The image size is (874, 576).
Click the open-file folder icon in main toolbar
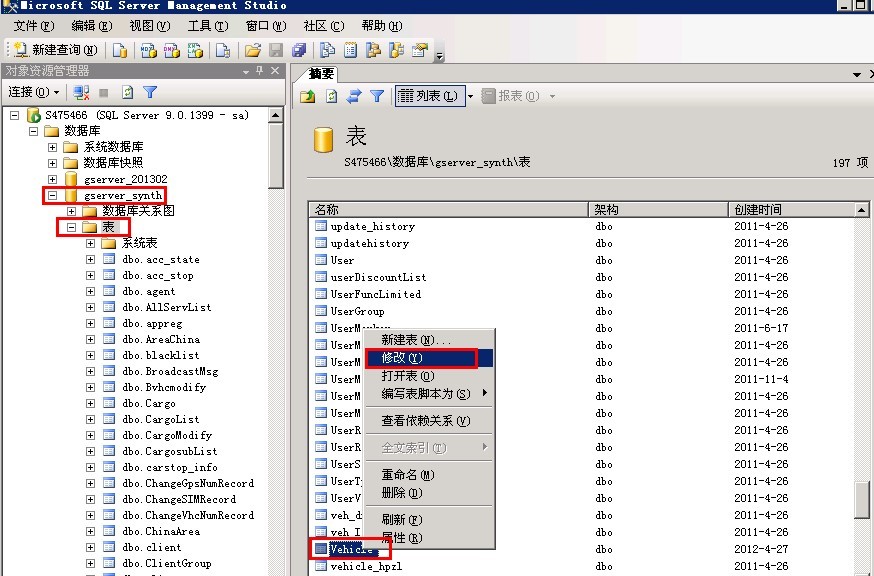[253, 50]
